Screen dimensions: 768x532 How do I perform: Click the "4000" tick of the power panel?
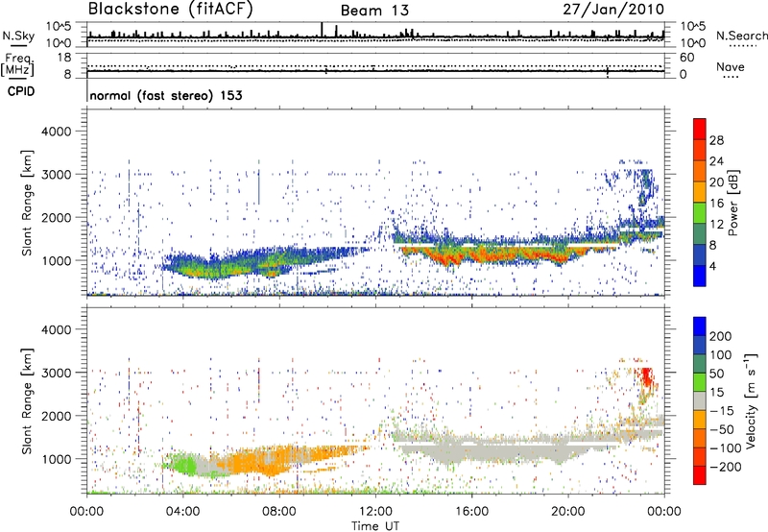pyautogui.click(x=56, y=132)
